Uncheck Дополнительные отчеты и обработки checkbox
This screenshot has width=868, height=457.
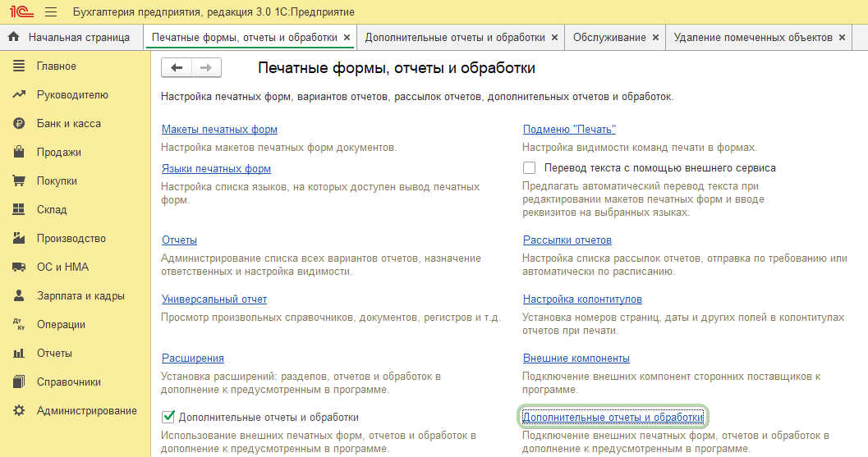tap(168, 417)
